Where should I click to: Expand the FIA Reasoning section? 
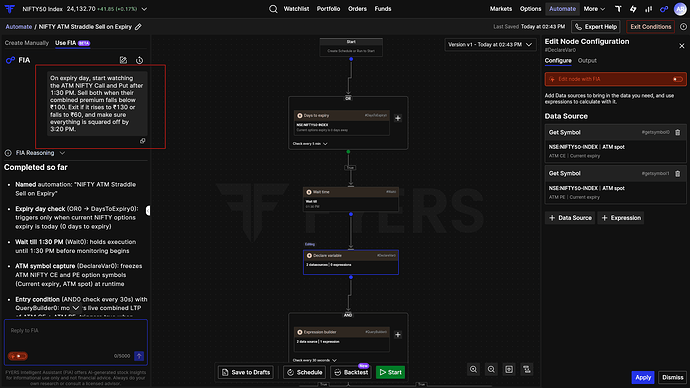pos(35,153)
